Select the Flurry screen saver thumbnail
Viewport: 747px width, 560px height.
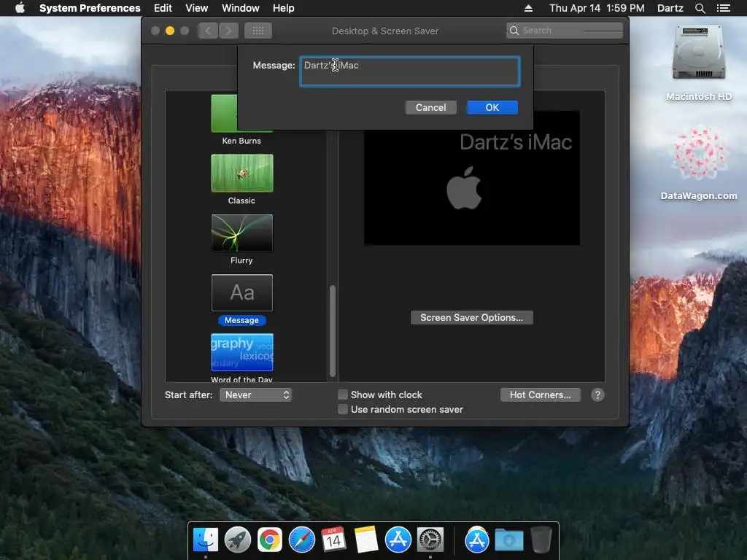coord(242,233)
